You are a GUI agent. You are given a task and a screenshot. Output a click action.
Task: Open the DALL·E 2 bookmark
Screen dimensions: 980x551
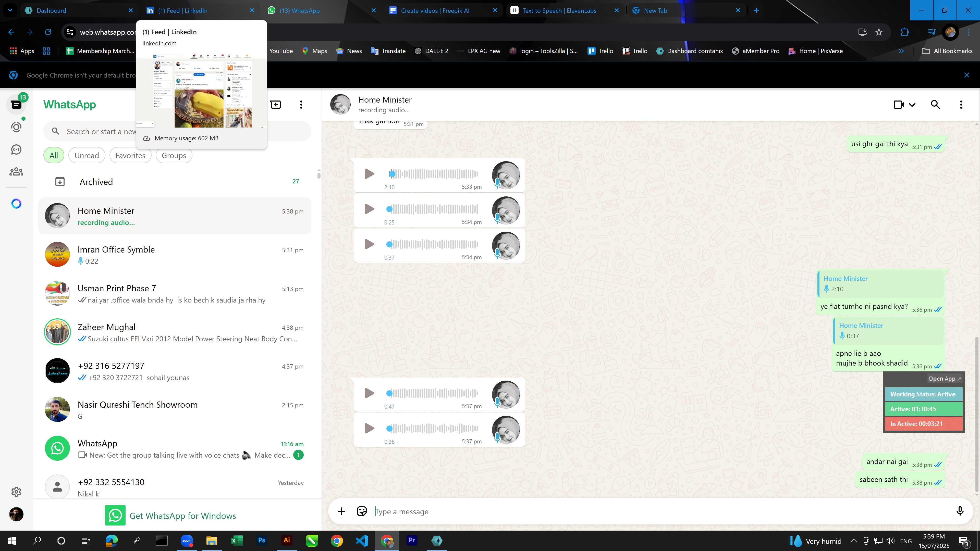pyautogui.click(x=431, y=51)
